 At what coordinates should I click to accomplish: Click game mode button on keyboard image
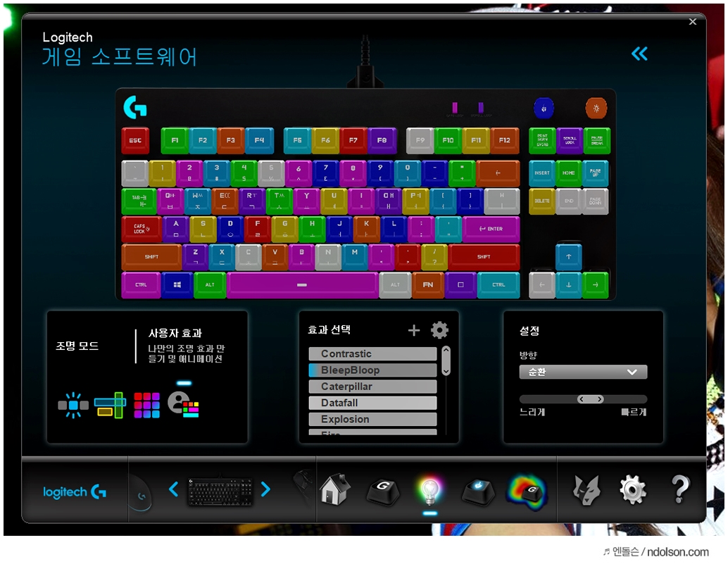click(x=544, y=108)
